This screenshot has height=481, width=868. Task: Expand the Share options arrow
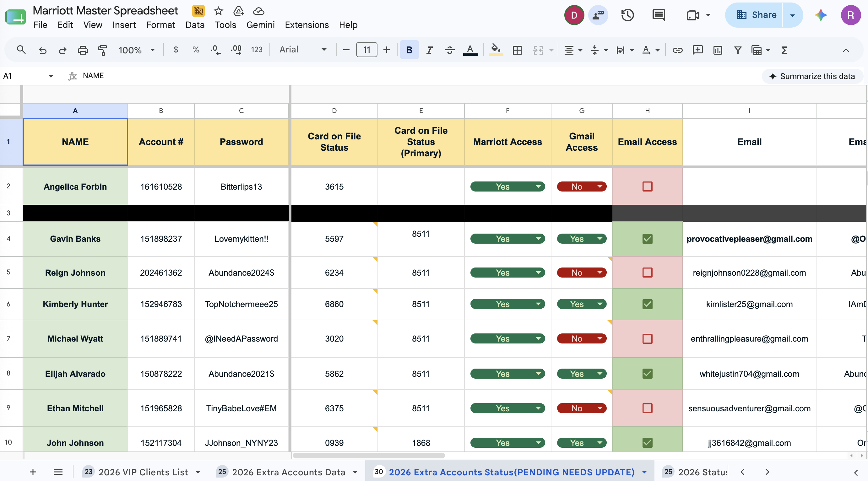[793, 15]
